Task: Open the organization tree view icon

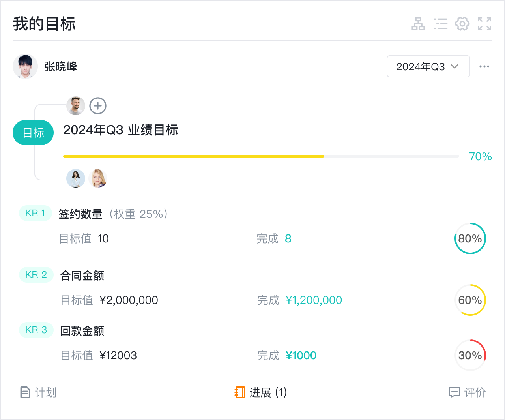Action: [418, 24]
